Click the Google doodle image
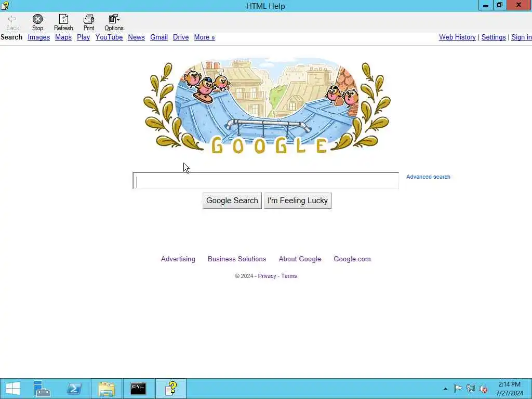 click(x=267, y=106)
